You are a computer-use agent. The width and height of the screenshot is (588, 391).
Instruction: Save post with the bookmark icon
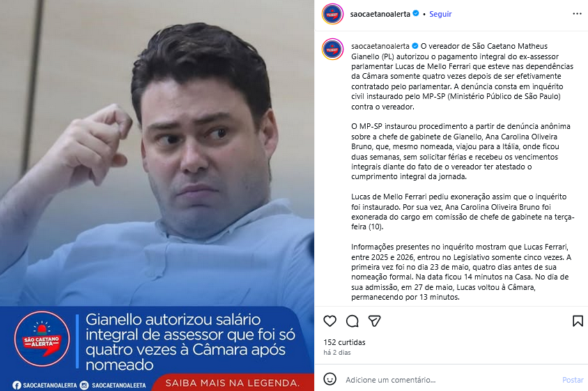(578, 321)
